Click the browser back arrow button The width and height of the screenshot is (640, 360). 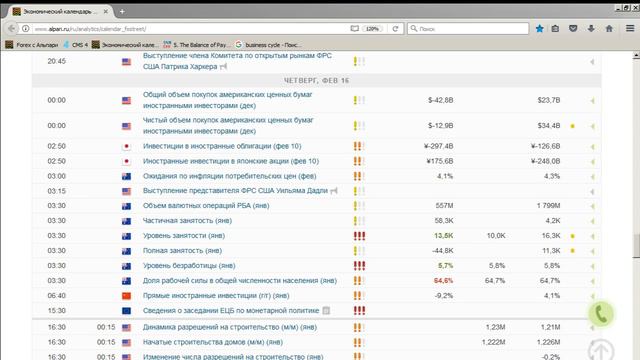(x=11, y=29)
